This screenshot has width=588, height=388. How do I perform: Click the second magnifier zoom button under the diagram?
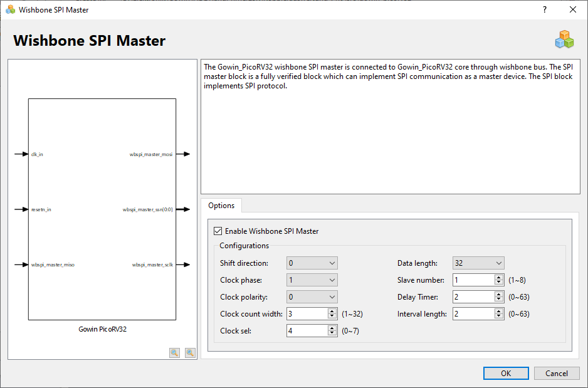pos(190,353)
